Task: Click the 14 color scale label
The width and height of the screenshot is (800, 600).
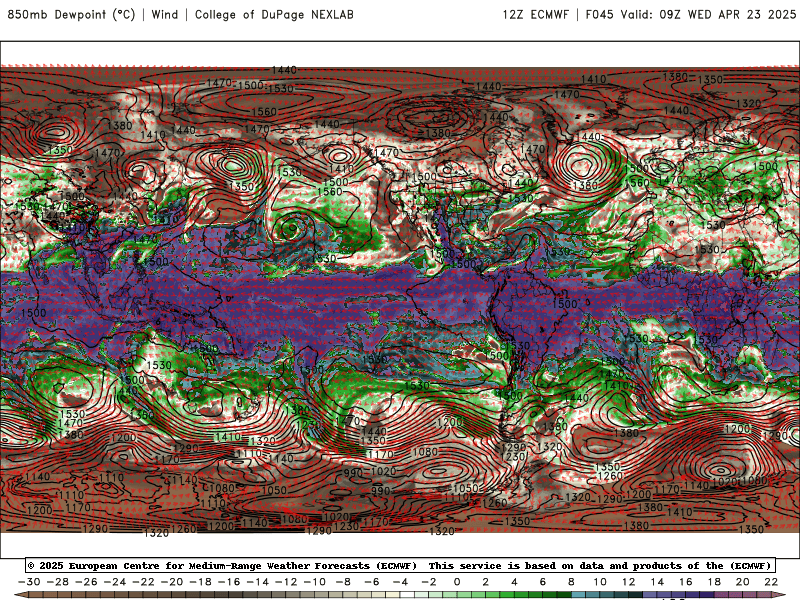Action: pos(657,582)
